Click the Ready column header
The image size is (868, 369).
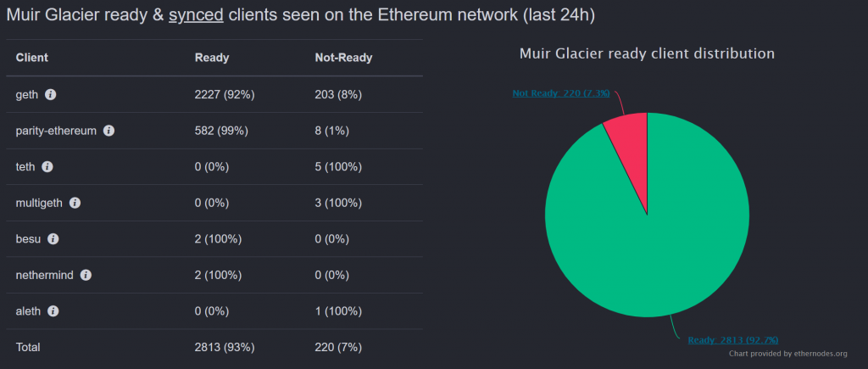[x=212, y=58]
